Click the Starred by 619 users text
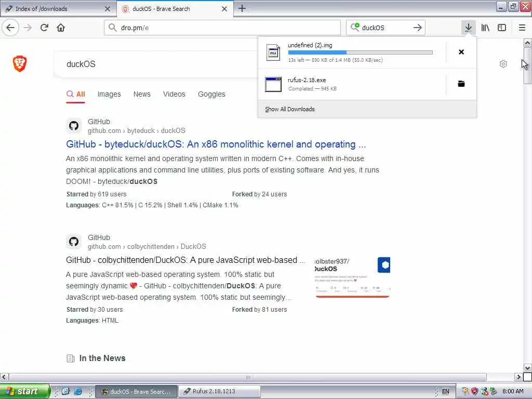 [96, 194]
